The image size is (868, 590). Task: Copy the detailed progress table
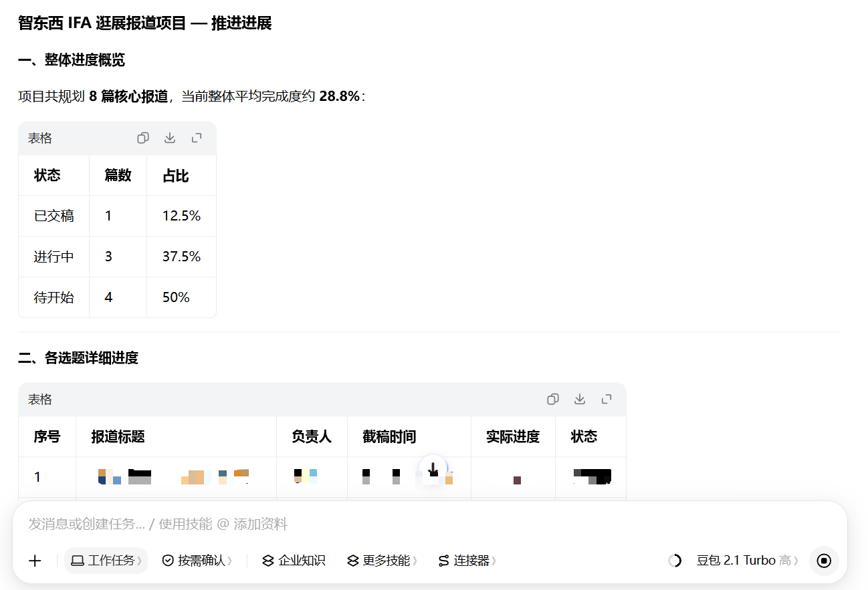pos(553,399)
